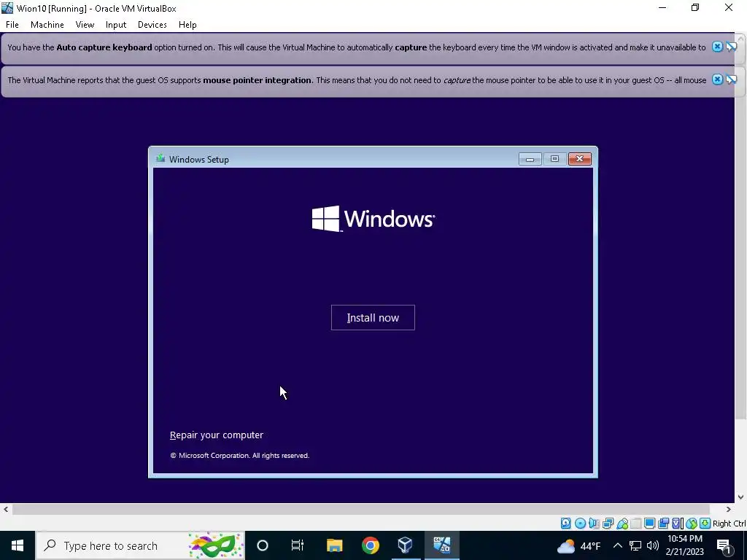
Task: Click the network adapters status icon
Action: [x=608, y=524]
